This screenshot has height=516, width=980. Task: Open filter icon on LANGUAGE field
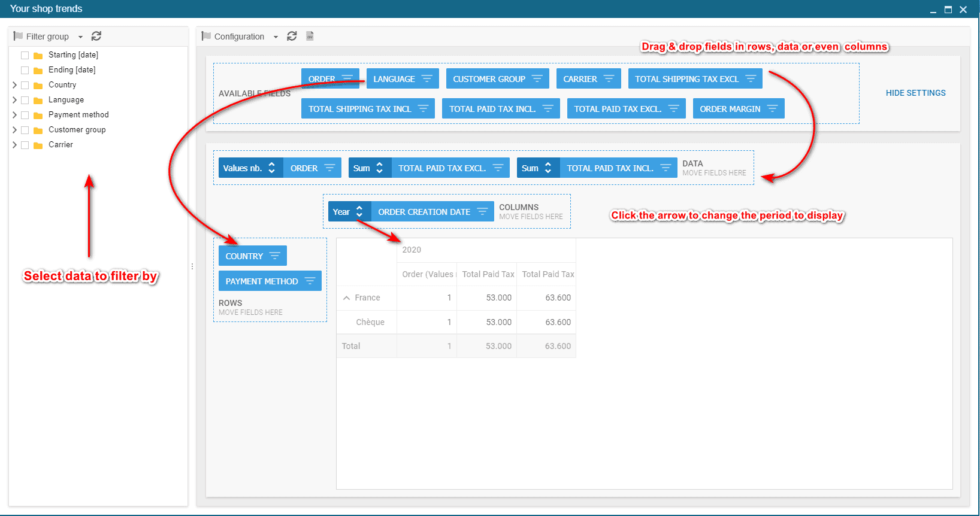point(427,79)
